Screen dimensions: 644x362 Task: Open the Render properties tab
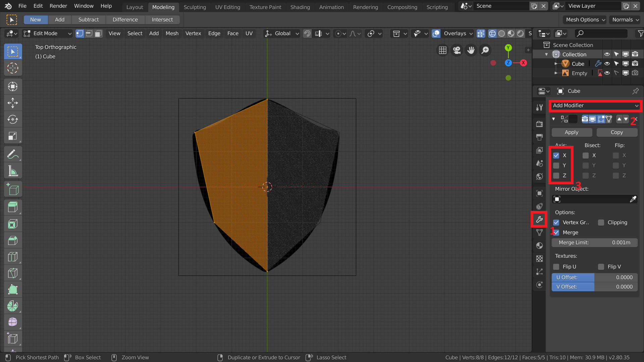coord(539,124)
